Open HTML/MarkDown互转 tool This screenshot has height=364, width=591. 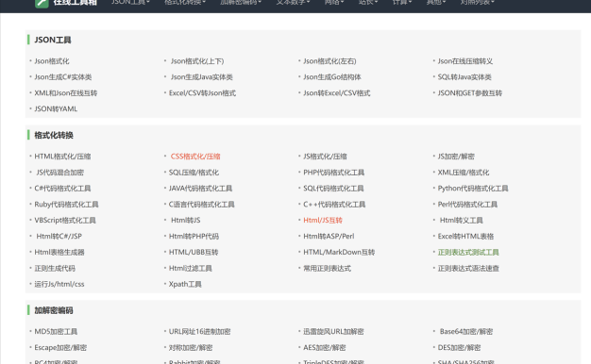pyautogui.click(x=339, y=252)
